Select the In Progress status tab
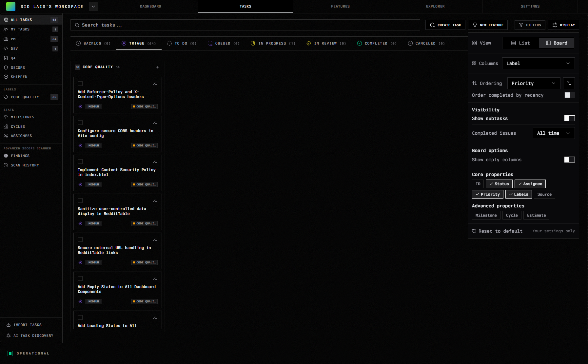This screenshot has height=364, width=588. [273, 43]
